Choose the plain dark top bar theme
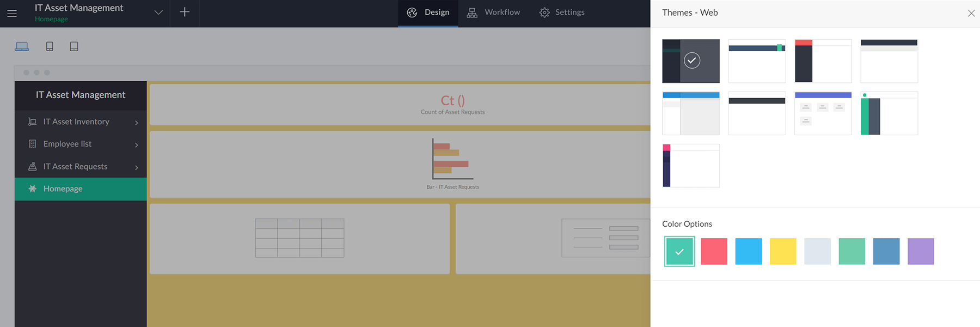The height and width of the screenshot is (327, 980). coord(757,113)
